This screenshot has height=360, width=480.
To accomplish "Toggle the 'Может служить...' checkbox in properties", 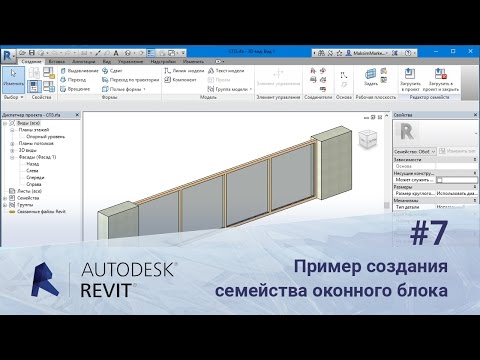I will [440, 180].
